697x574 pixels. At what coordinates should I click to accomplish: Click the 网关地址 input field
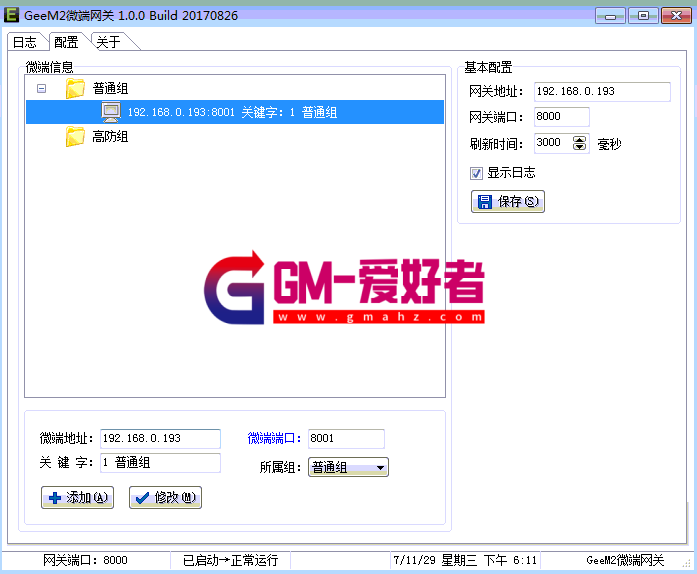click(x=602, y=92)
